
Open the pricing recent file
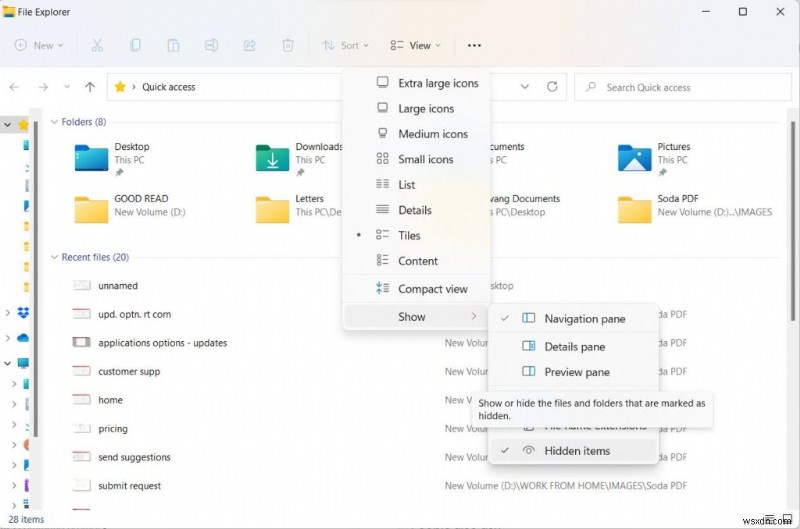click(x=113, y=429)
